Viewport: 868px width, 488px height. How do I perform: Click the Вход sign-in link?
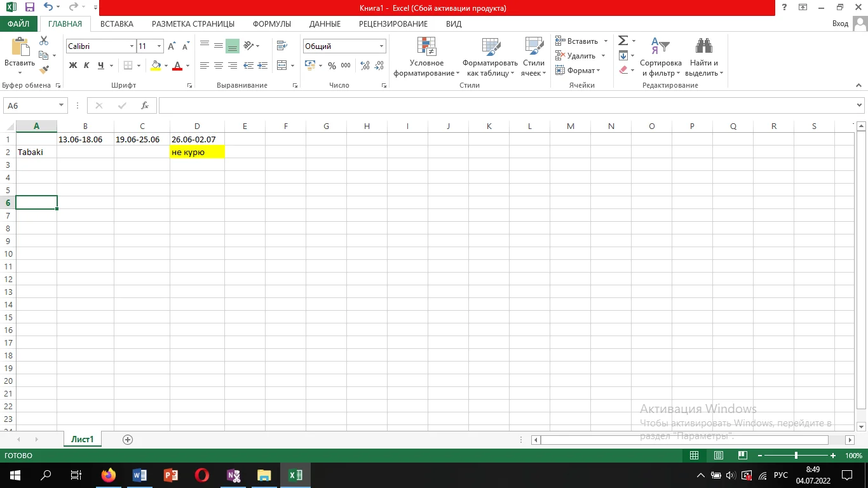[x=840, y=24]
